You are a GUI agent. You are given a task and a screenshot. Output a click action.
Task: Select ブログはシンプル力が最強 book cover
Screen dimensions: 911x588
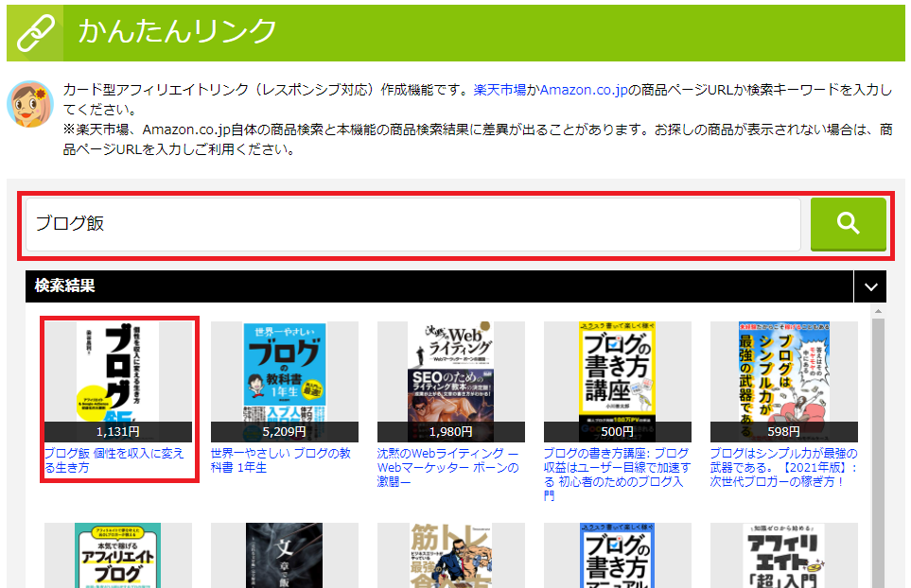coord(783,381)
